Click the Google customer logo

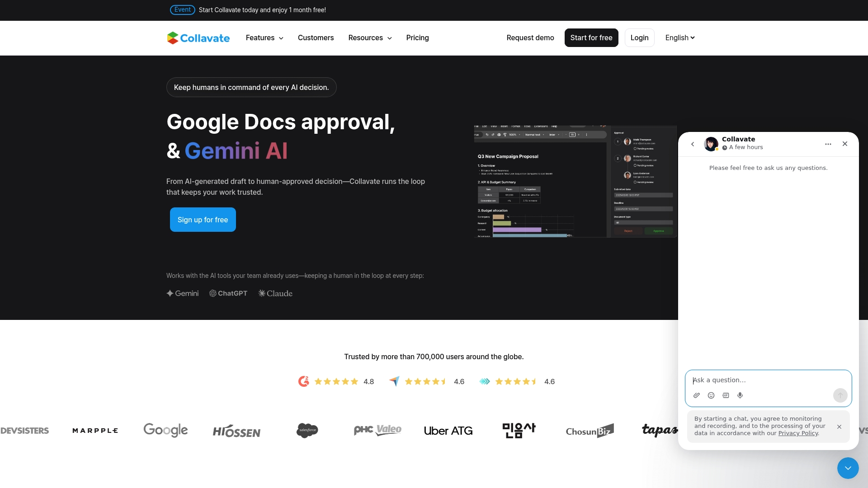[165, 430]
